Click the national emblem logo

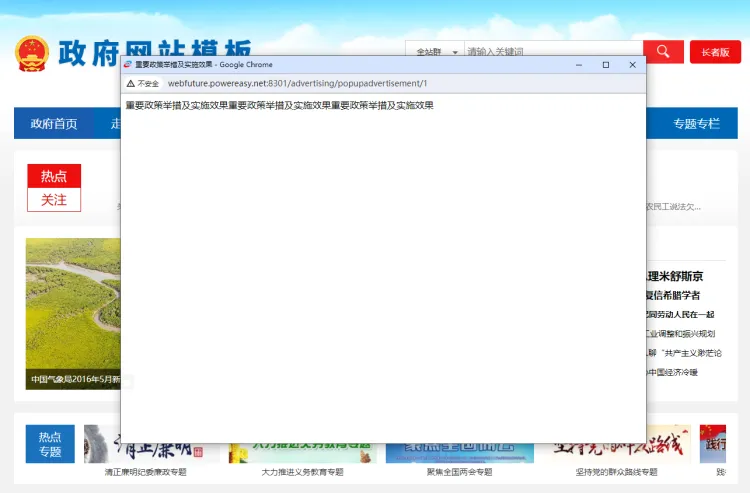pos(31,54)
